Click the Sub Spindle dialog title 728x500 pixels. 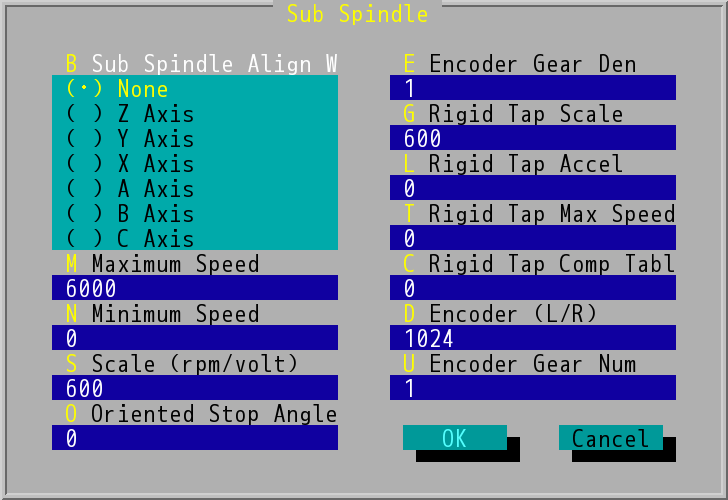click(x=358, y=13)
